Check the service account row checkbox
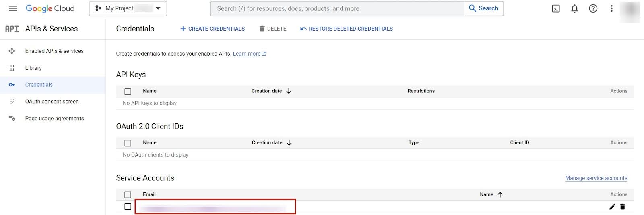The height and width of the screenshot is (215, 644). pyautogui.click(x=128, y=207)
